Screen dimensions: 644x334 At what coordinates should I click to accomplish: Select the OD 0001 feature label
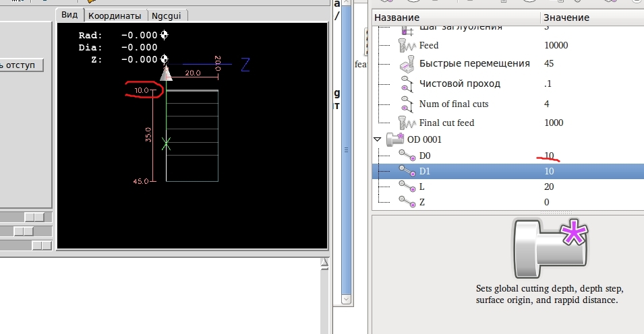424,139
